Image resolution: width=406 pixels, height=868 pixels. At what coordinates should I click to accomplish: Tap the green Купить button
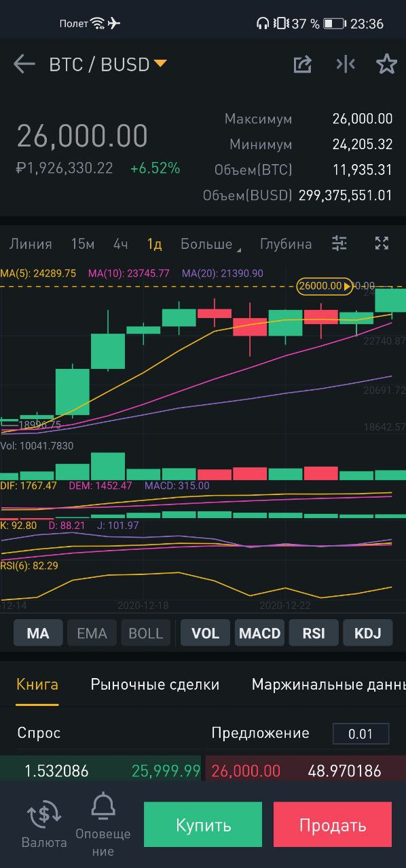pyautogui.click(x=203, y=825)
